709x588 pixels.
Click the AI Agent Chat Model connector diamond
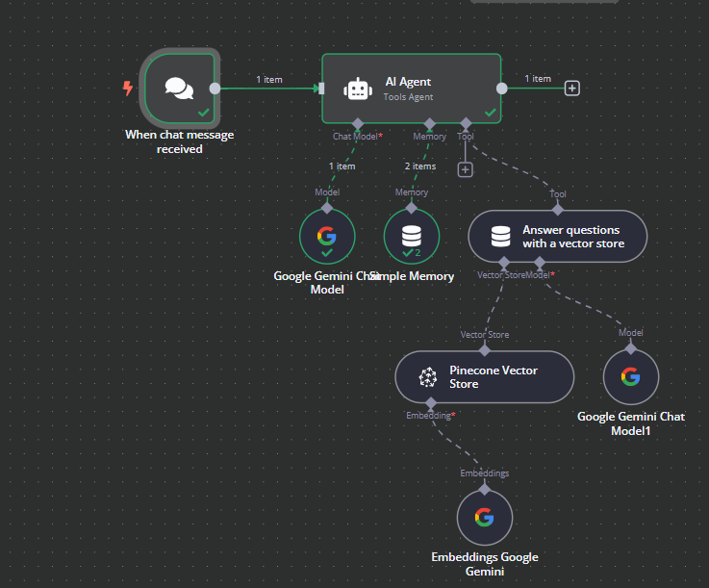pos(358,123)
